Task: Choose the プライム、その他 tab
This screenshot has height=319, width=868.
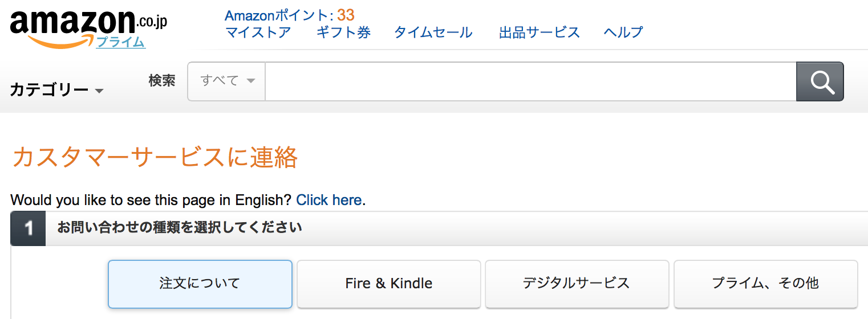Action: coord(765,284)
